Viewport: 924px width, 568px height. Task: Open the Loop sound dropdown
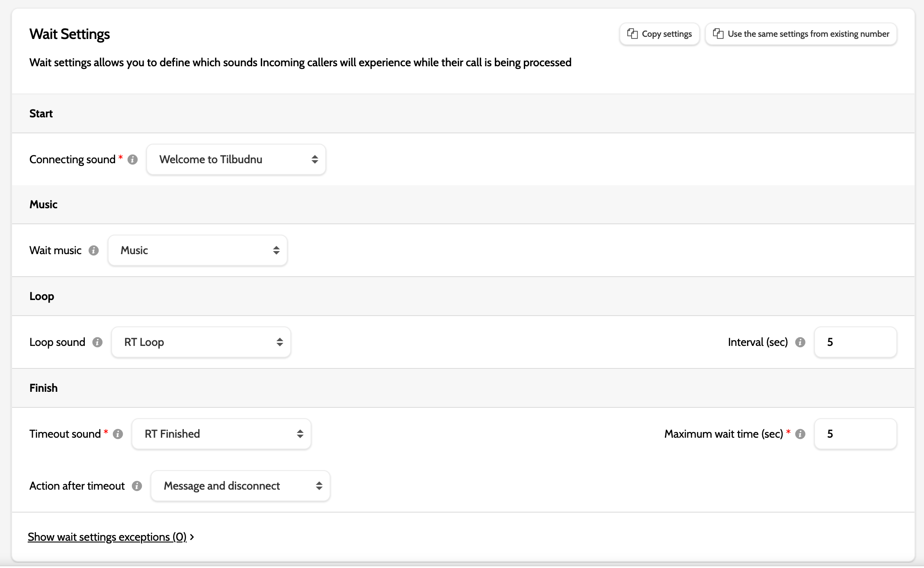coord(201,342)
